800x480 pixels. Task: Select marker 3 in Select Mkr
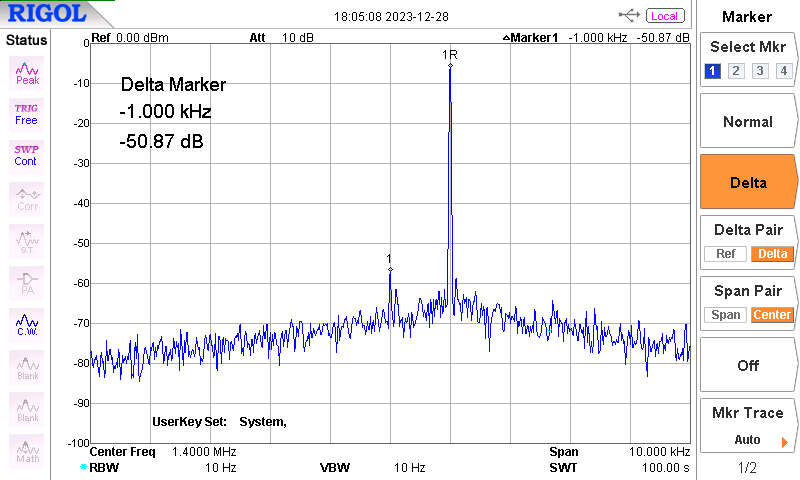tap(760, 70)
